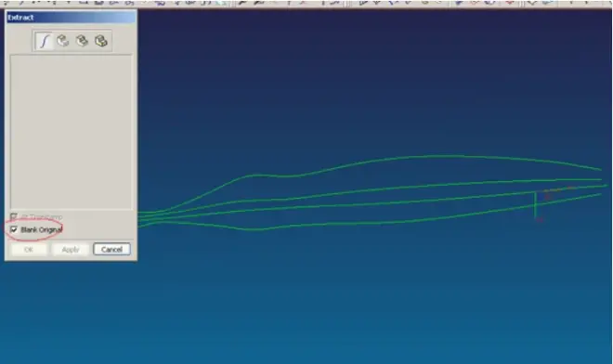Click the red dashed axis of the WCS
This screenshot has width=613, height=364.
pos(558,189)
